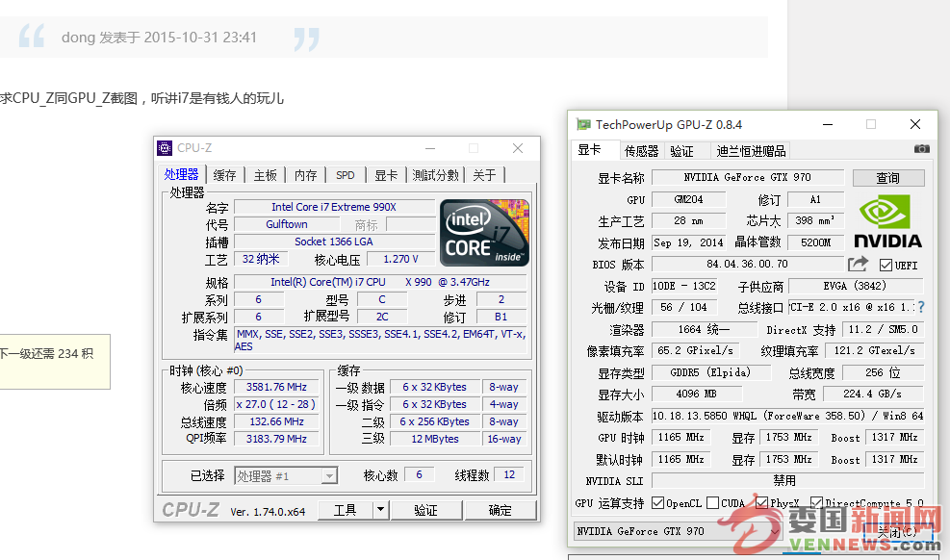Toggle the PhysX checkbox
The image size is (950, 560).
point(762,503)
